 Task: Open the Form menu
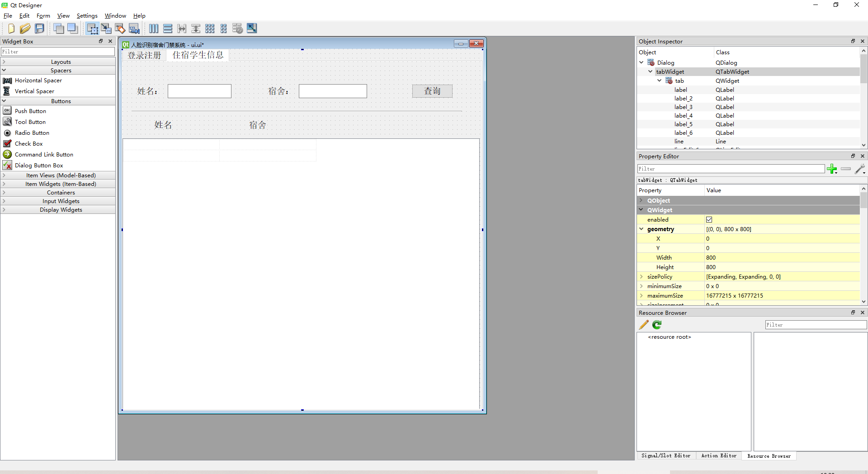(x=43, y=16)
